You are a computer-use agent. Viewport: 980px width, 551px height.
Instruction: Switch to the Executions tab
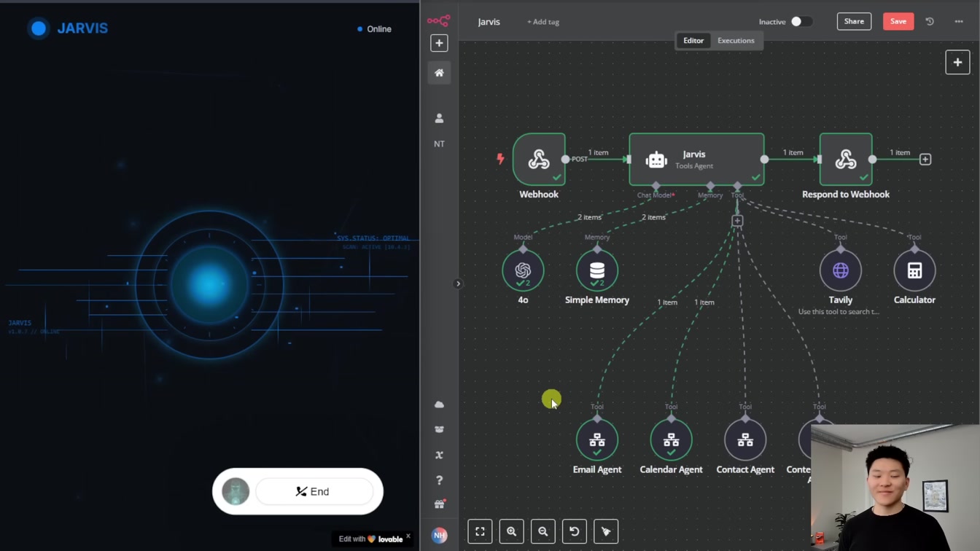(736, 41)
